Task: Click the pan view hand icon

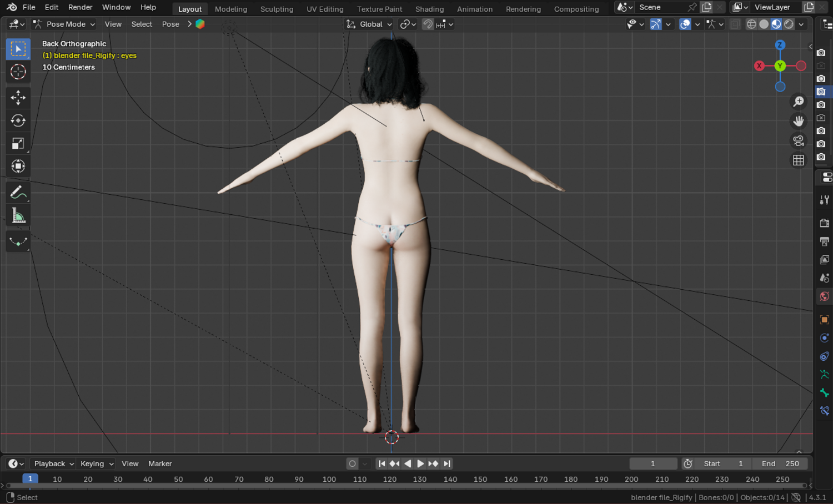Action: (799, 120)
